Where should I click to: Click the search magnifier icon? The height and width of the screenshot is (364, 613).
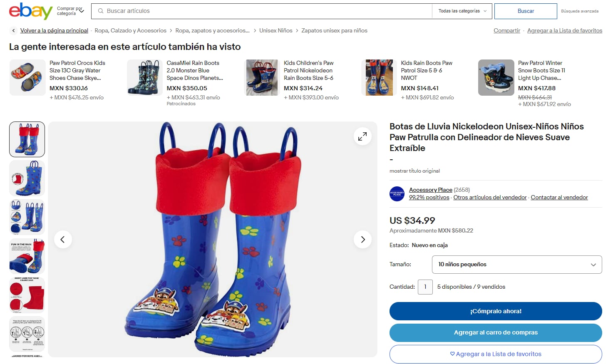(x=101, y=11)
